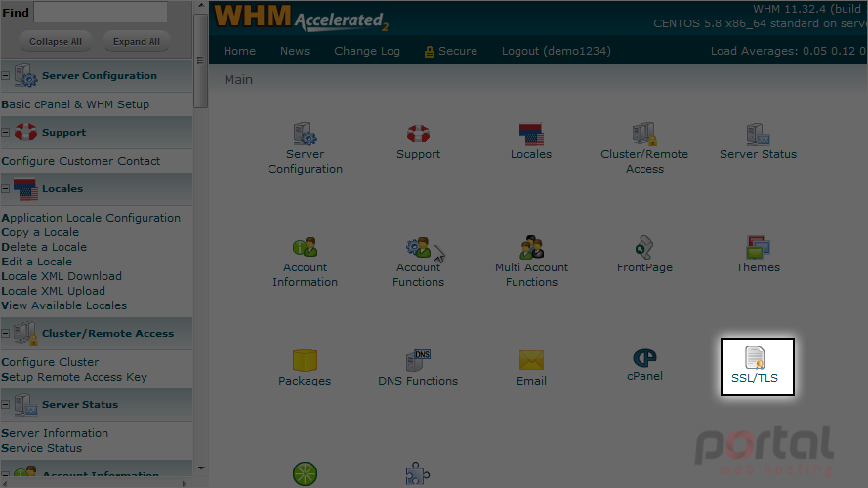The height and width of the screenshot is (488, 868).
Task: Open Application Locale Configuration link
Action: [91, 218]
